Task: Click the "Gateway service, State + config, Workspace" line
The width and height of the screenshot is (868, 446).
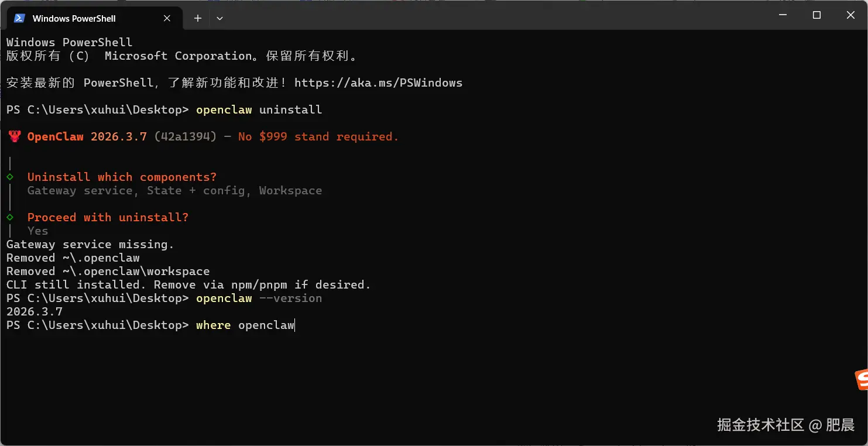Action: (174, 190)
